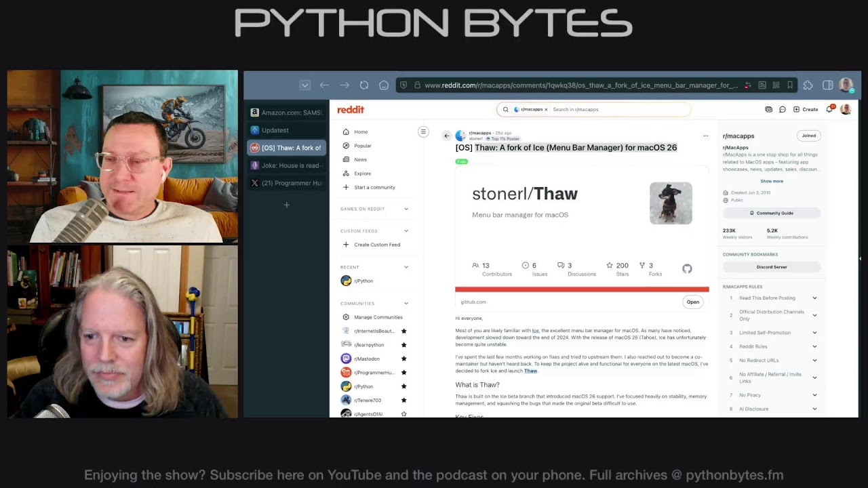Select the Updatest tab in sidebar
Screen dimensions: 868x488
click(286, 130)
